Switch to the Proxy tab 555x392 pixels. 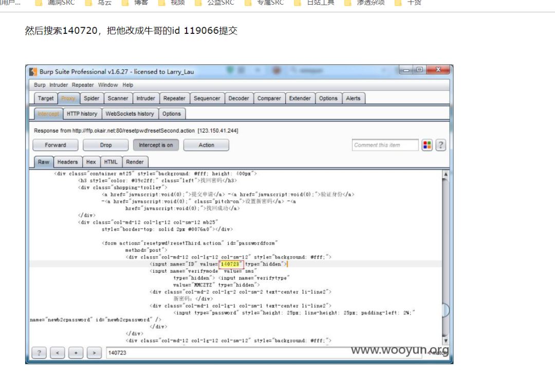pyautogui.click(x=68, y=98)
